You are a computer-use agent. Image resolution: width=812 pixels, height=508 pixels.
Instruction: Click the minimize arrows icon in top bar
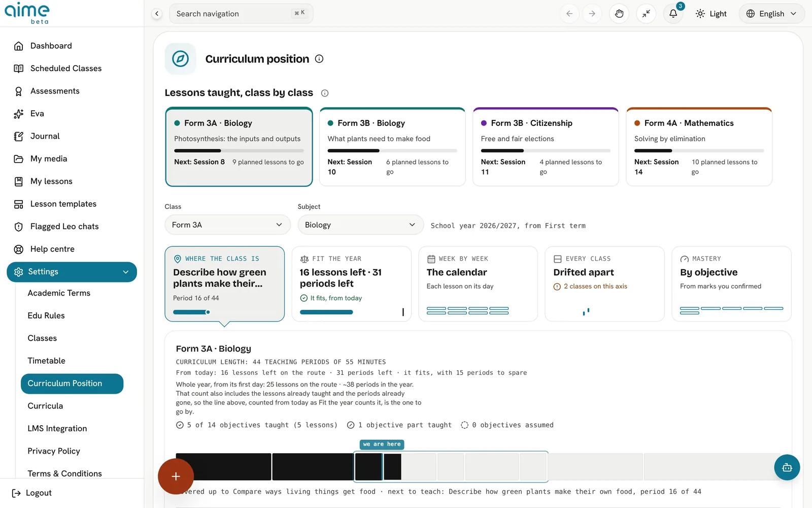tap(646, 14)
